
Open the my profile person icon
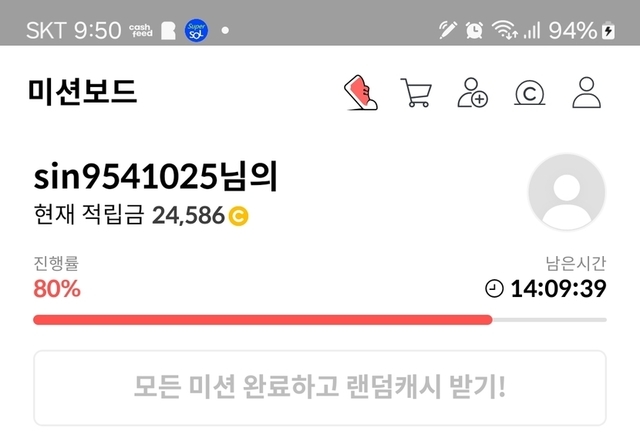(x=587, y=93)
